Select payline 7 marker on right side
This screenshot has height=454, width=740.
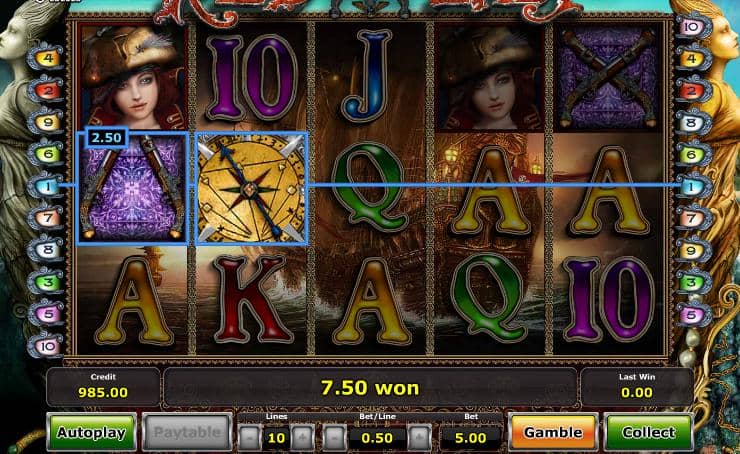[693, 218]
